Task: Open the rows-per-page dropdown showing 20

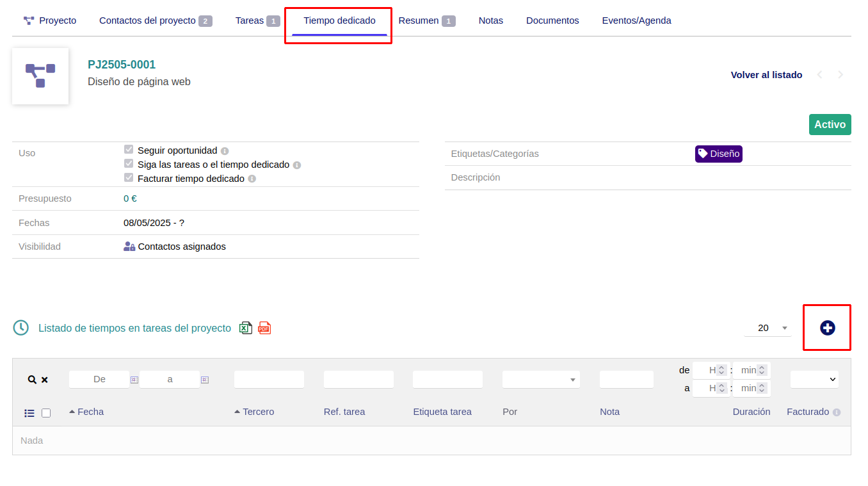Action: click(768, 328)
